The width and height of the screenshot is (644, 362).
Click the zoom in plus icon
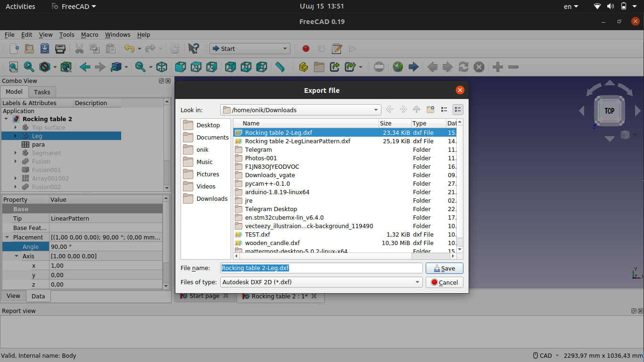497,67
